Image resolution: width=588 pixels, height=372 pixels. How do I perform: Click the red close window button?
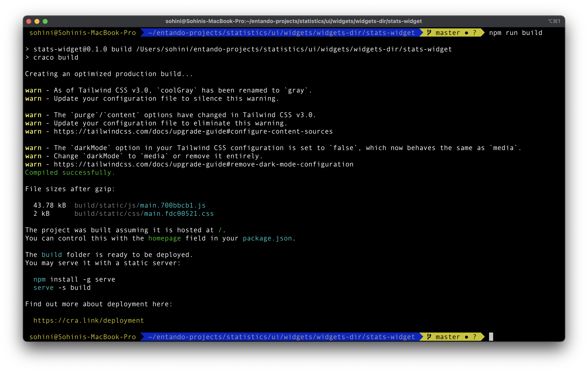(x=29, y=21)
